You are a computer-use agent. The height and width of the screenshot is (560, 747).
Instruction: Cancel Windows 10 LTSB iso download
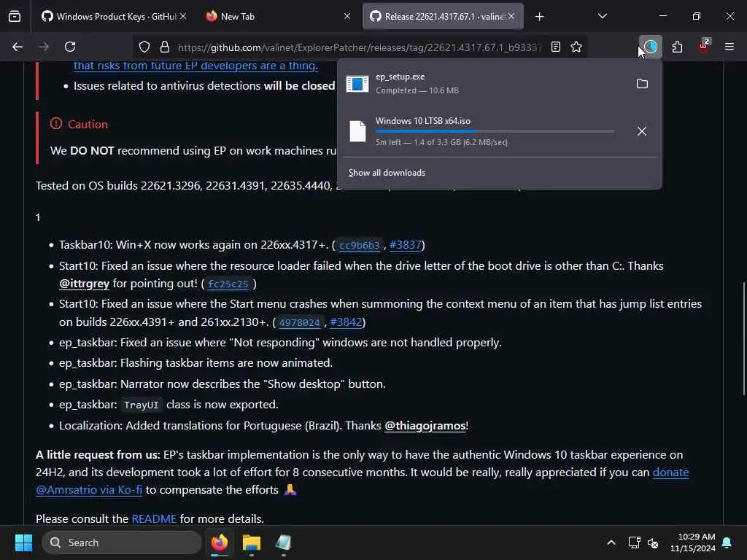pos(642,131)
